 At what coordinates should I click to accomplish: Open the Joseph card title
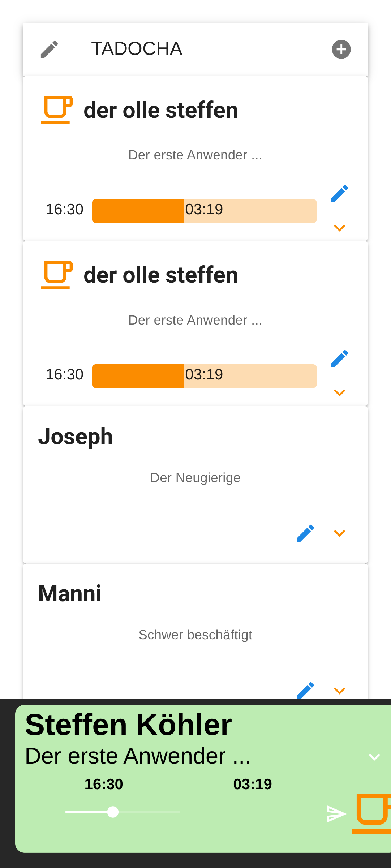(x=76, y=437)
